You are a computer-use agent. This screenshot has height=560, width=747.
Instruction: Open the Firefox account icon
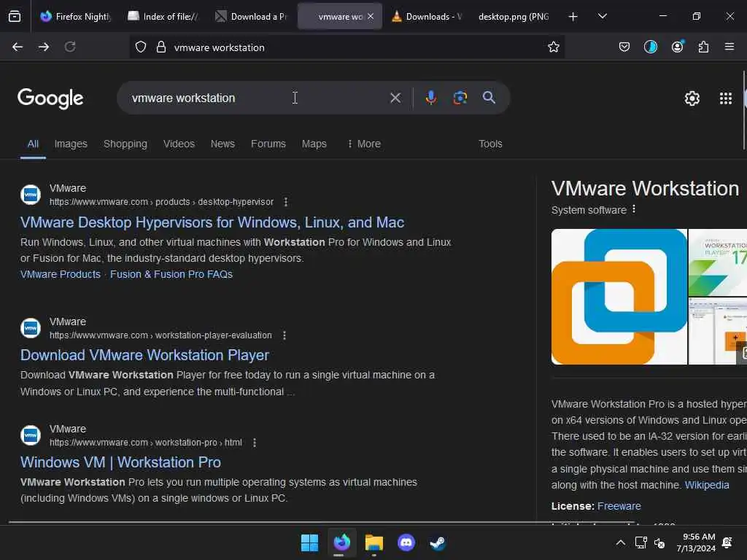pyautogui.click(x=677, y=47)
